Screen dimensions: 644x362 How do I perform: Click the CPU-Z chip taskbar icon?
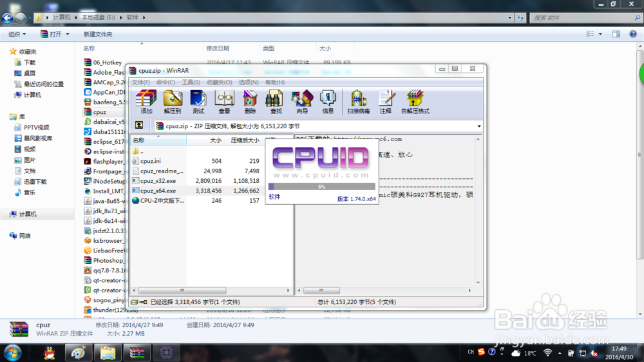(x=166, y=353)
